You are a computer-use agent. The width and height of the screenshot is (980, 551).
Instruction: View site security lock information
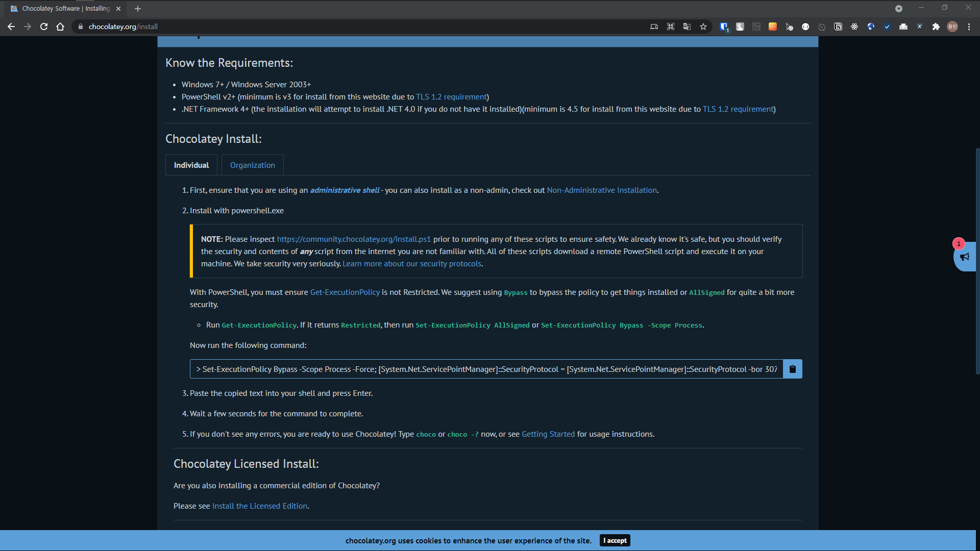(x=81, y=27)
